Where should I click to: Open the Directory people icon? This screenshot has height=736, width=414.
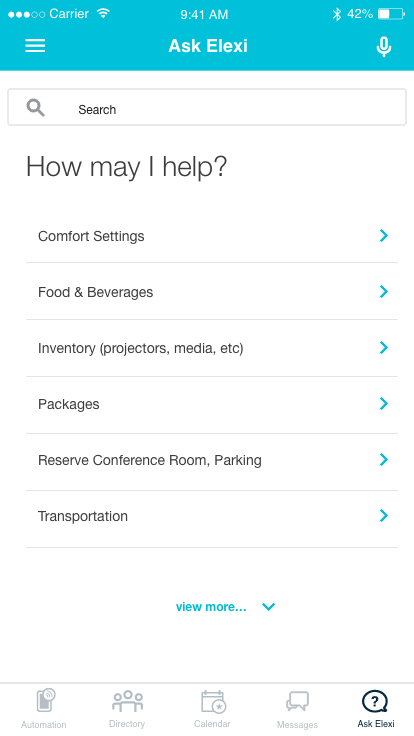pos(127,701)
